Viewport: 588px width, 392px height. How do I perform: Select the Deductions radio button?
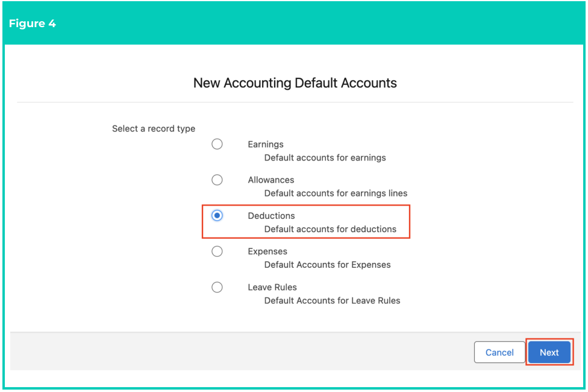pos(217,215)
